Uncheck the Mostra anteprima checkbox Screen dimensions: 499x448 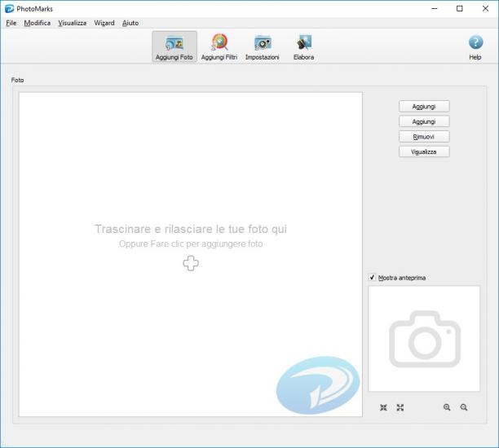[x=372, y=277]
